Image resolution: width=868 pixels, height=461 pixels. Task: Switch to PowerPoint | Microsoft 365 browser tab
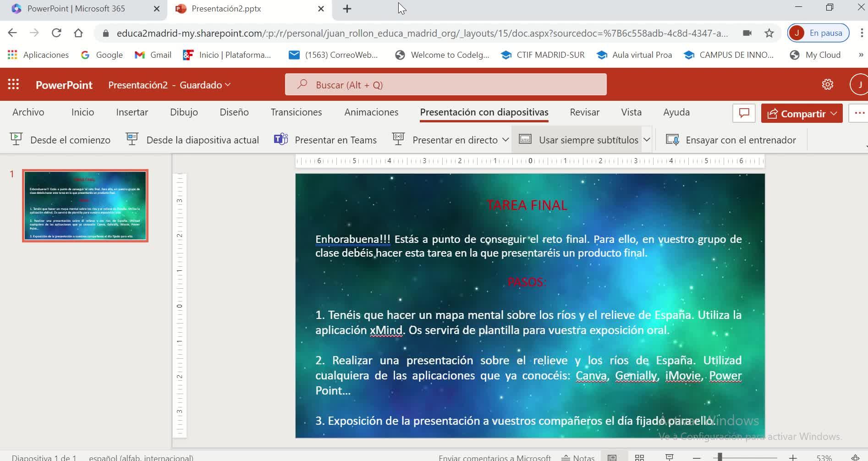[83, 9]
